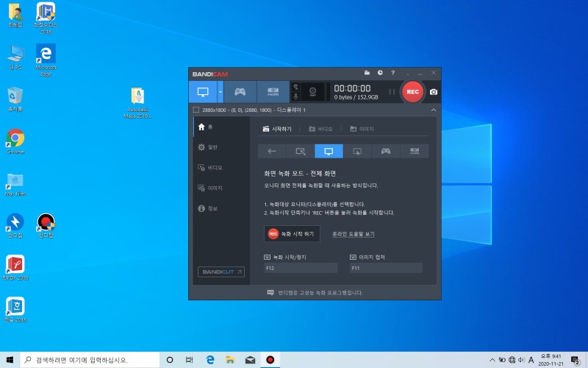The height and width of the screenshot is (368, 588).
Task: Select the 한PDF 2018 desktop shortcut
Action: tap(15, 268)
